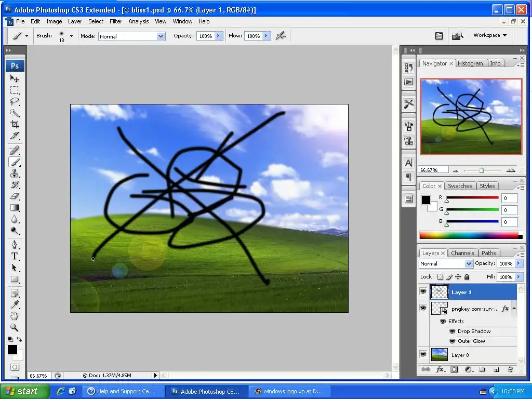The height and width of the screenshot is (399, 532).
Task: Select the Move tool
Action: (14, 78)
